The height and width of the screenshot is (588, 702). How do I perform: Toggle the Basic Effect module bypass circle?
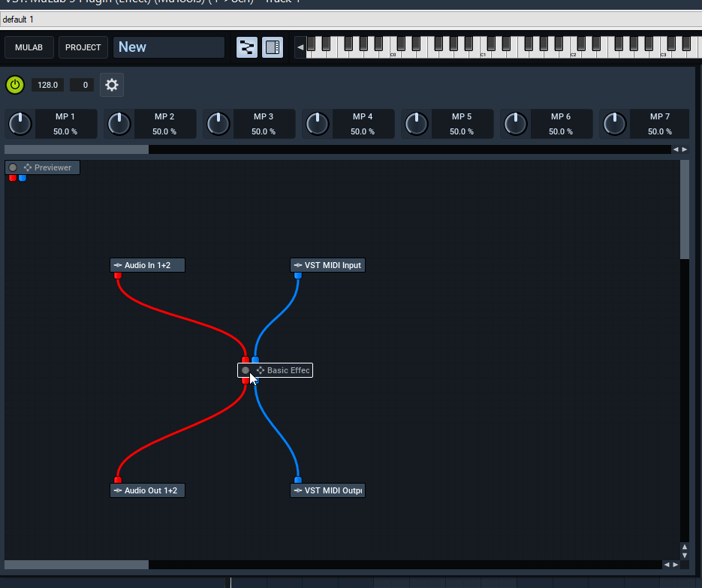click(x=246, y=370)
